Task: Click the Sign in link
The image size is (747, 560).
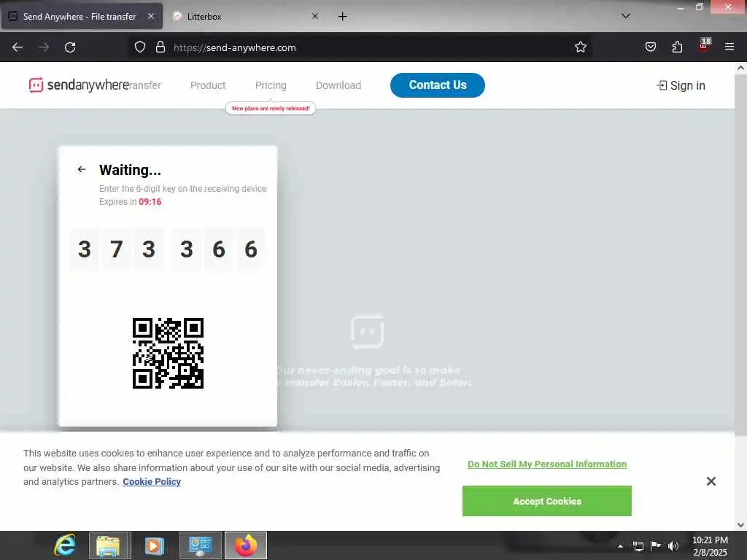Action: pyautogui.click(x=681, y=86)
